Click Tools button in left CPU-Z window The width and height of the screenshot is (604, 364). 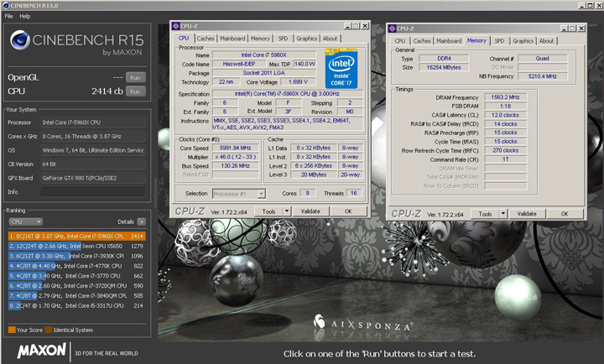pos(269,211)
